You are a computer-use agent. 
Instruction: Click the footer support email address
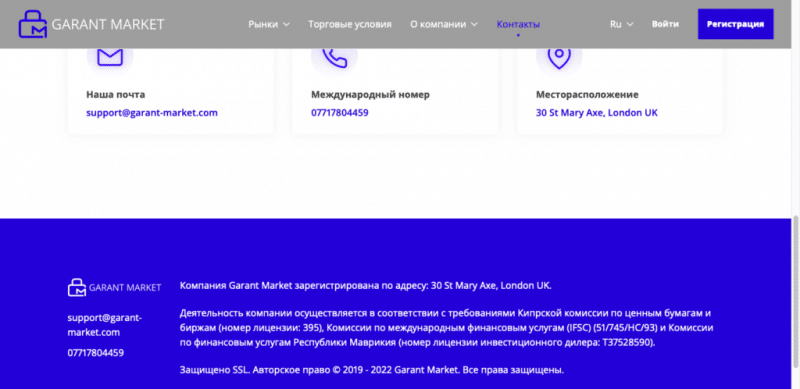tap(105, 325)
